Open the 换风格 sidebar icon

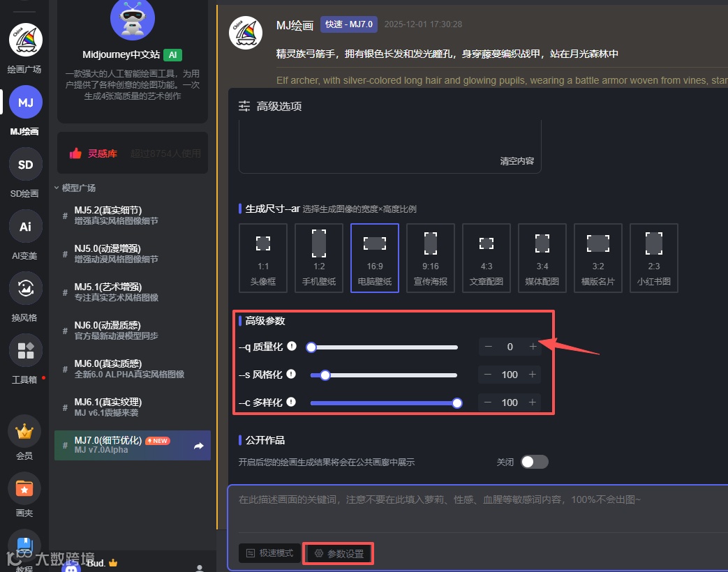pyautogui.click(x=26, y=289)
